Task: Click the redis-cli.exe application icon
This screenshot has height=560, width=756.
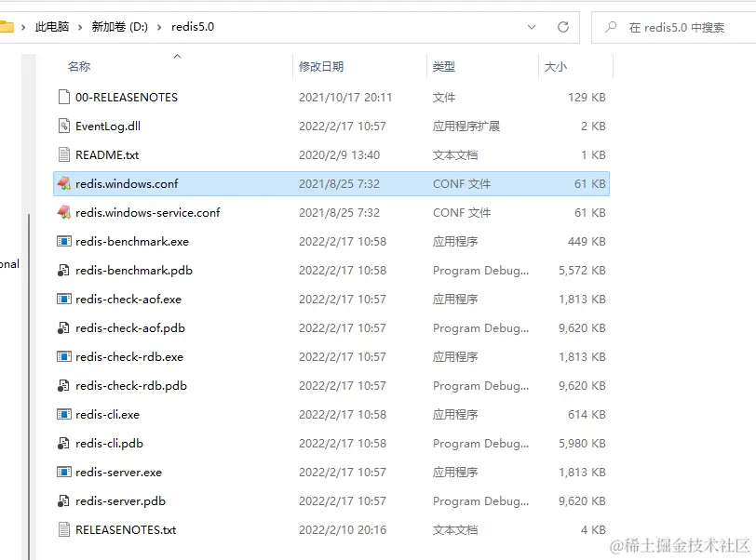Action: click(64, 415)
